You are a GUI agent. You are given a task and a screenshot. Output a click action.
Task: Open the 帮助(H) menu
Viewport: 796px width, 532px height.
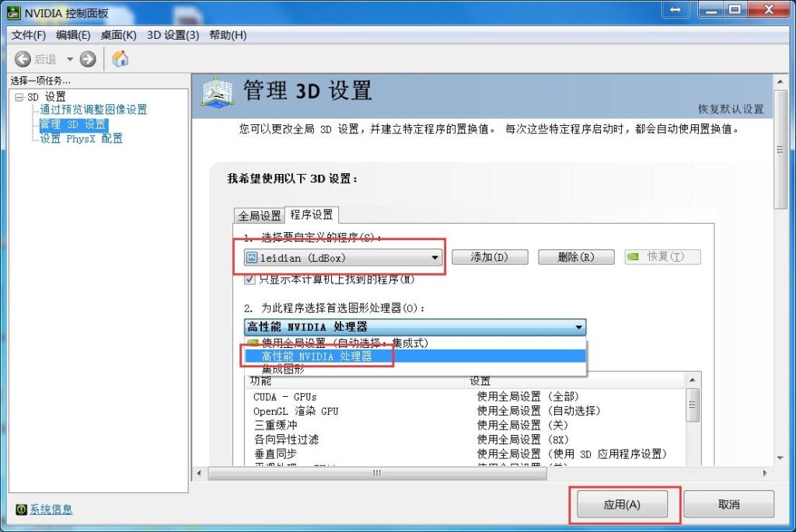click(228, 35)
